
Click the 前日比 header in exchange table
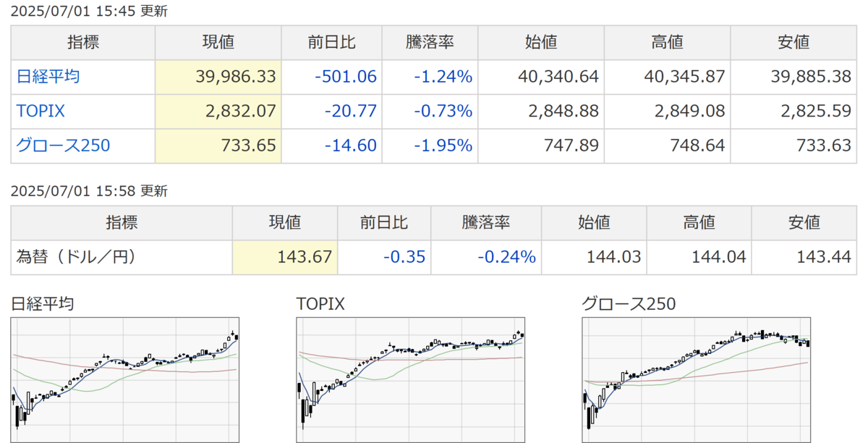[384, 222]
